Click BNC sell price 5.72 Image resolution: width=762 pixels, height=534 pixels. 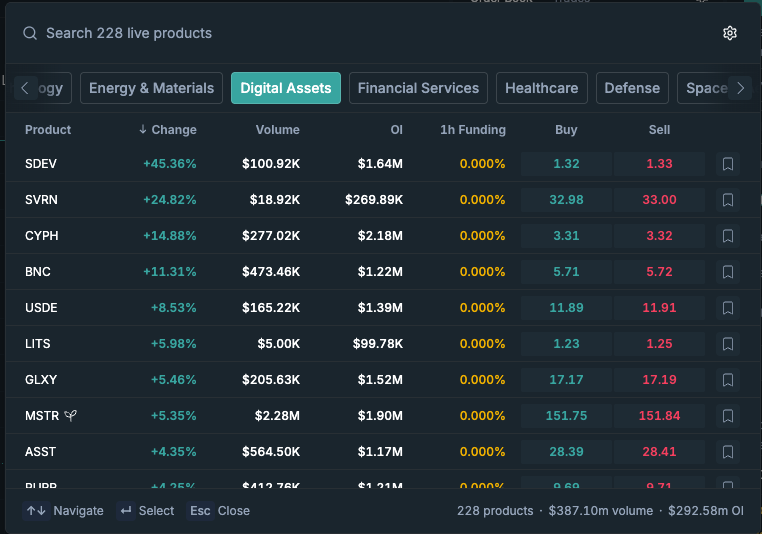[x=659, y=272]
